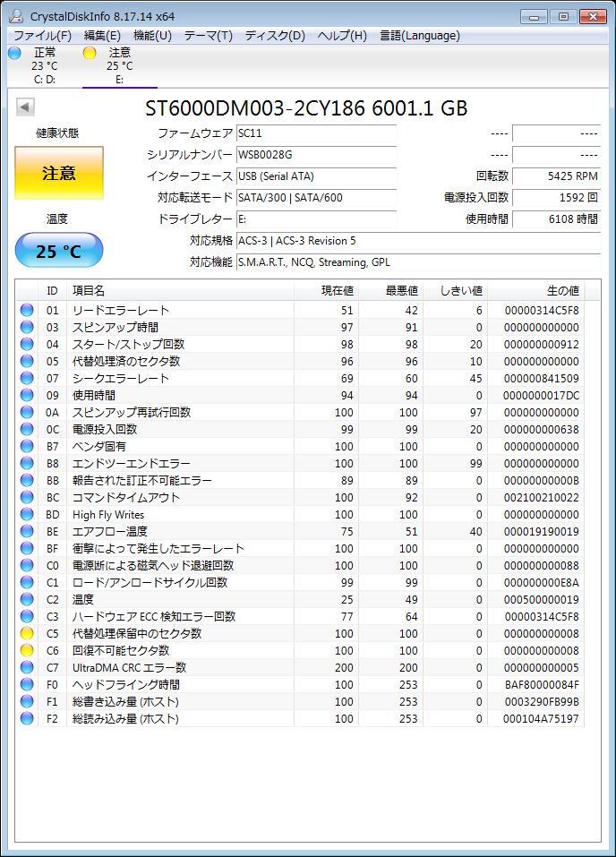Open the テーマ(T) menu
The image size is (616, 857).
[x=209, y=36]
